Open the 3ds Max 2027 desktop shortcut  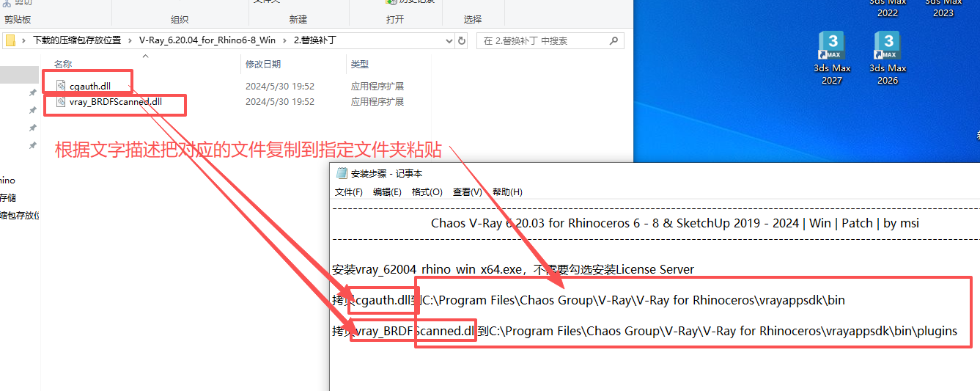[x=832, y=57]
